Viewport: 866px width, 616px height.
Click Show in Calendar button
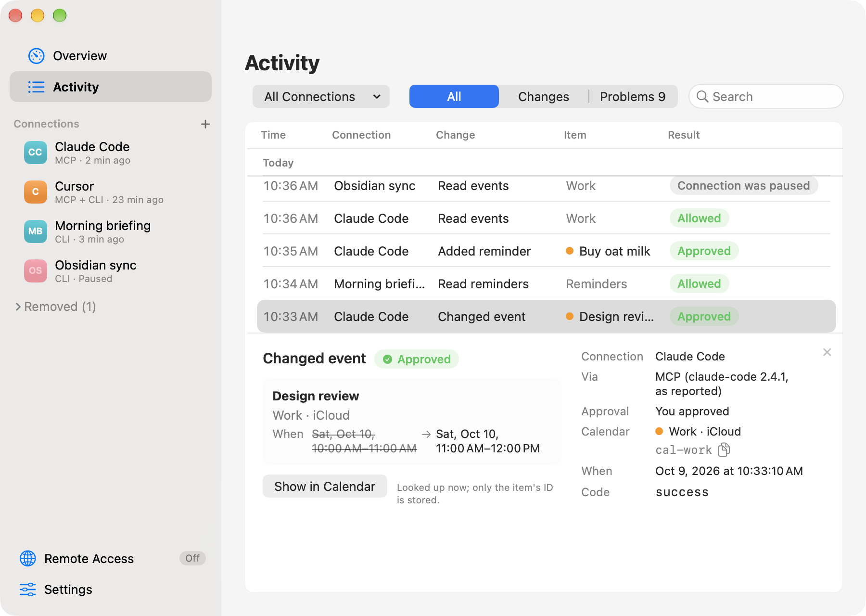tap(325, 487)
